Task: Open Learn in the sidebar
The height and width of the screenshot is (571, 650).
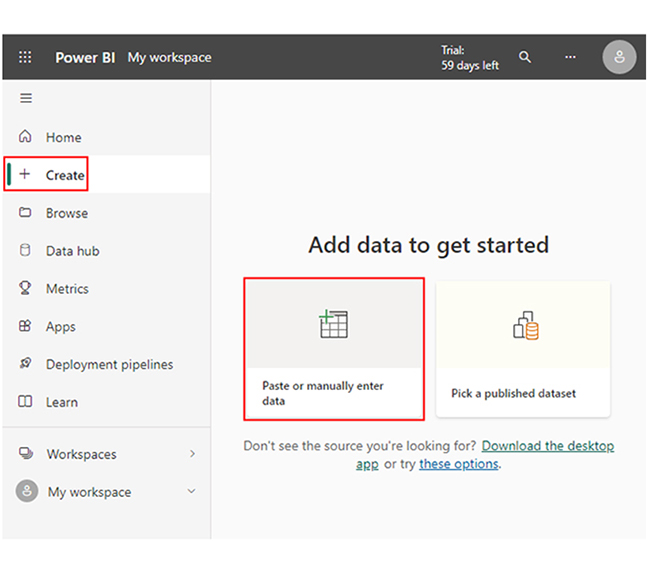Action: click(62, 402)
